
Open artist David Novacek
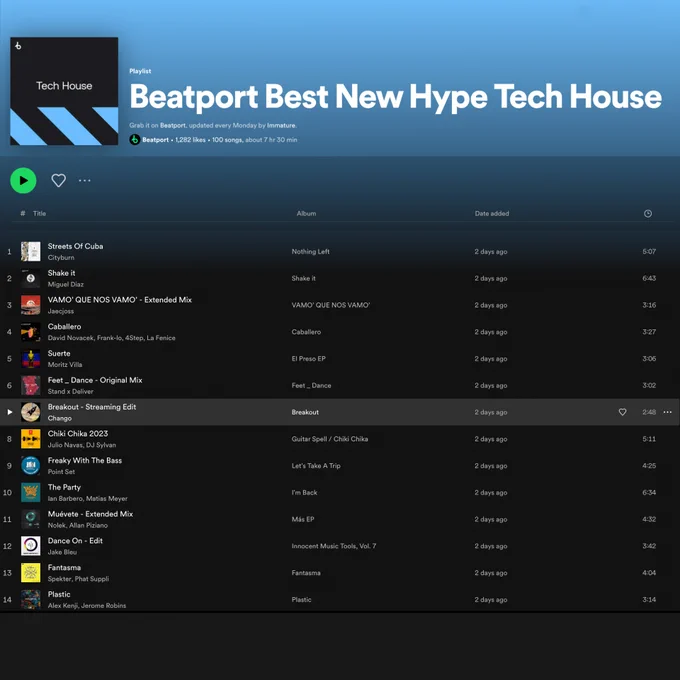(71, 338)
